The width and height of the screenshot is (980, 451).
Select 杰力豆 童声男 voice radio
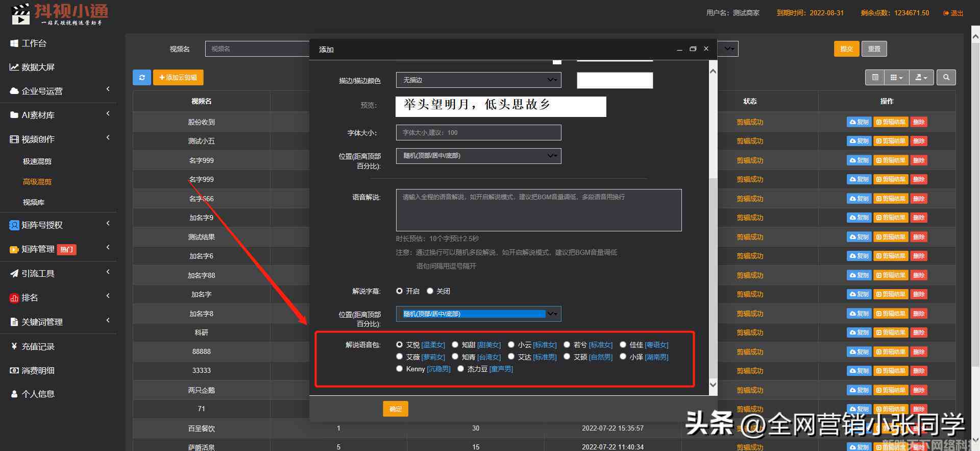(460, 369)
